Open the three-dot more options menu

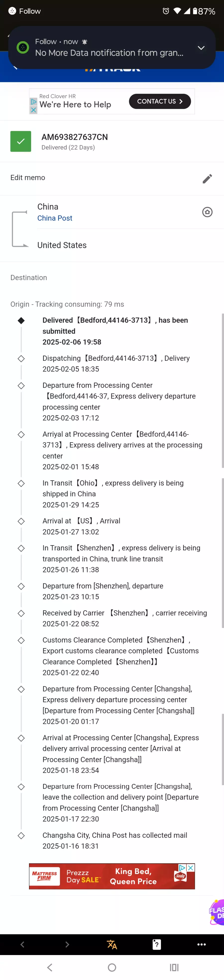coord(202,944)
